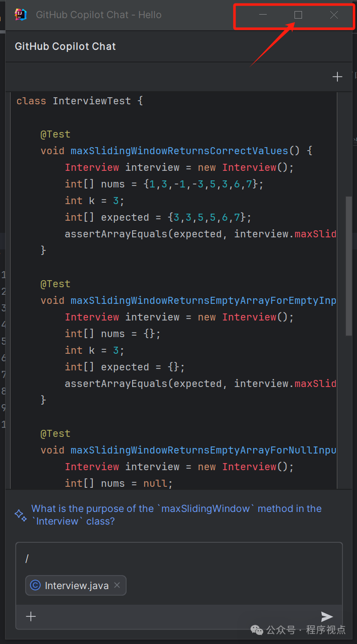Send the chat message
357x644 pixels.
click(x=327, y=616)
